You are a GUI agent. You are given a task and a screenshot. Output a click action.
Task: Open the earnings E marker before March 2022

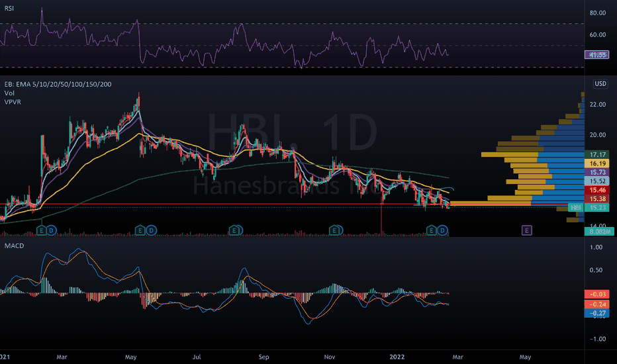[432, 230]
